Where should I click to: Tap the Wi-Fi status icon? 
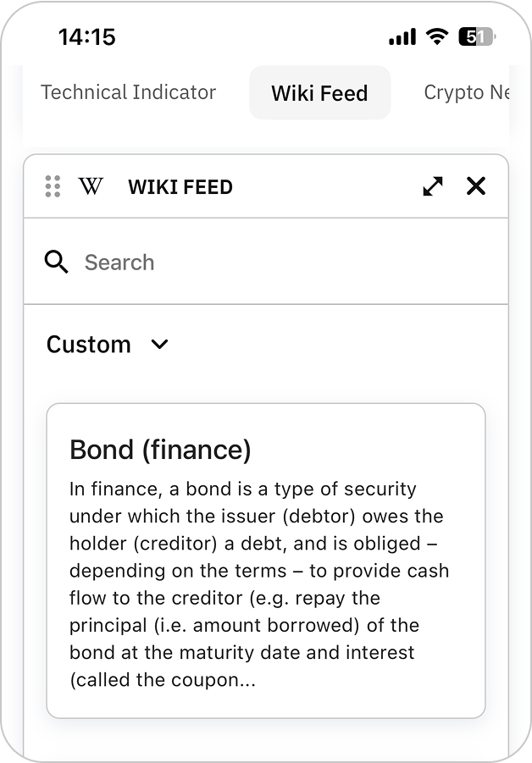tap(437, 36)
